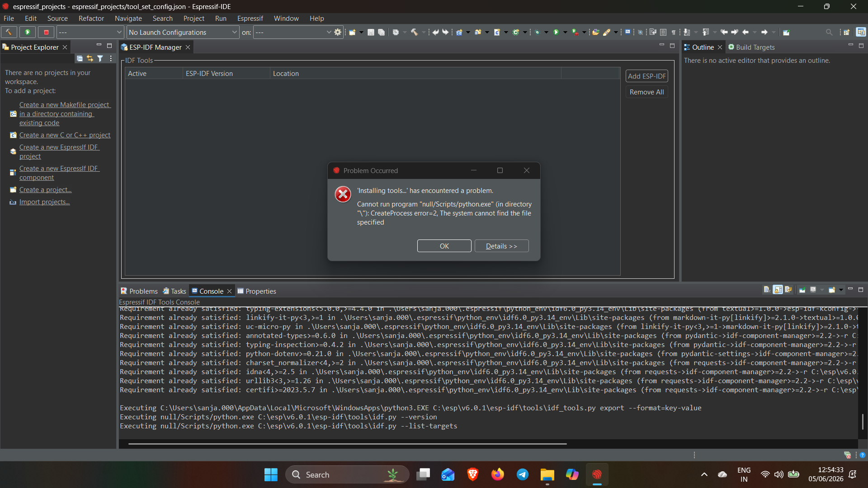868x488 pixels.
Task: Open Project Explorer view menu
Action: coord(111,58)
